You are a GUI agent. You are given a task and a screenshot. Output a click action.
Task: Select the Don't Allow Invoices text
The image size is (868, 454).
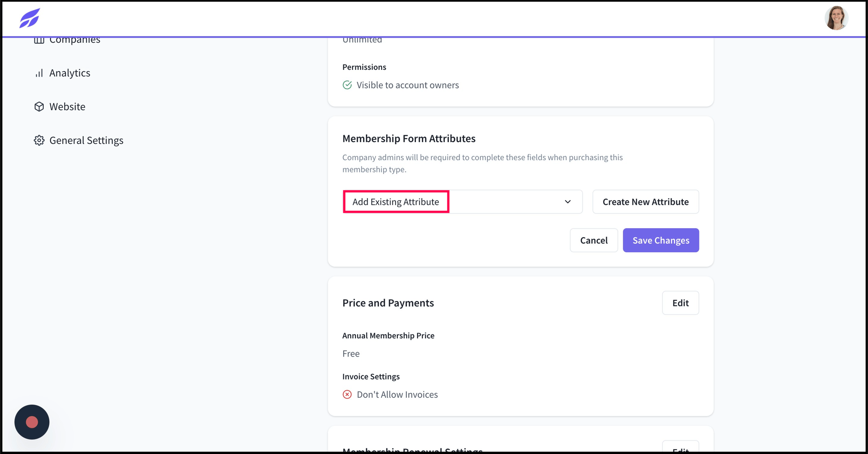pos(397,395)
